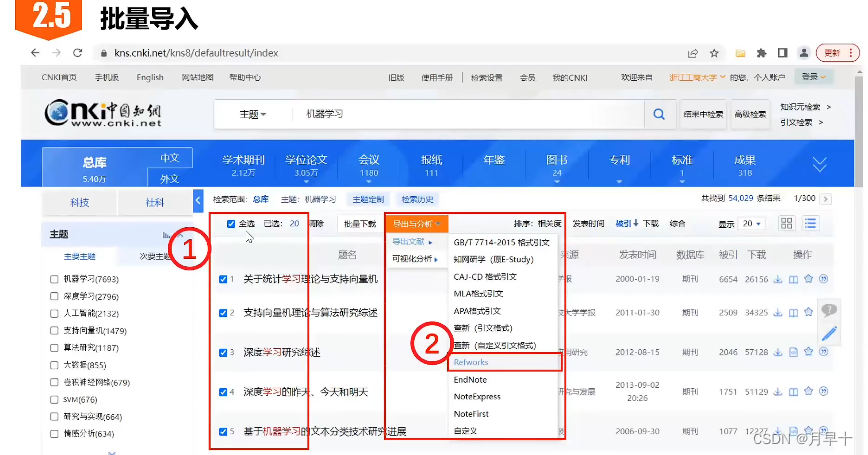Uncheck result row 1 checkbox
This screenshot has width=868, height=455.
[223, 279]
